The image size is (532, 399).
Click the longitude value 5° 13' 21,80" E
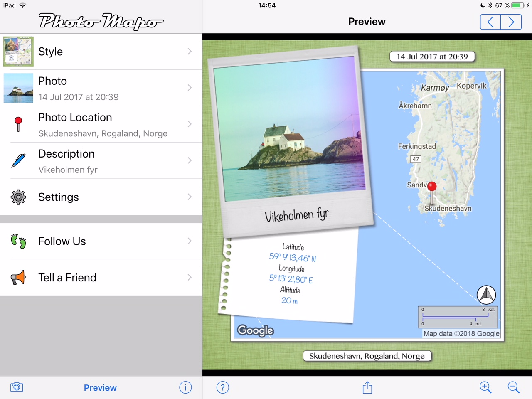tap(291, 279)
